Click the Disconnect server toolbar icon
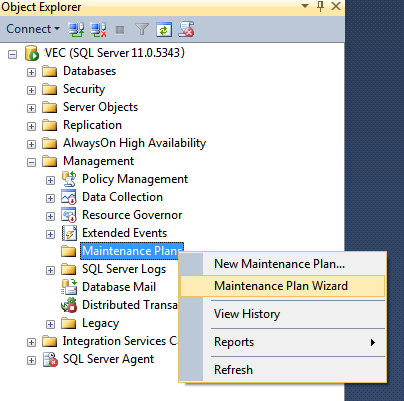 click(x=99, y=29)
